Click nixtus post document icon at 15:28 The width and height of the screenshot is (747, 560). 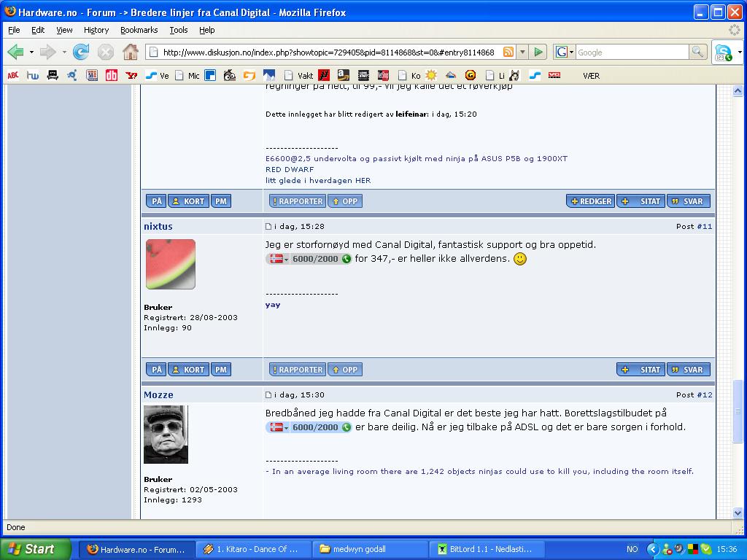(268, 227)
